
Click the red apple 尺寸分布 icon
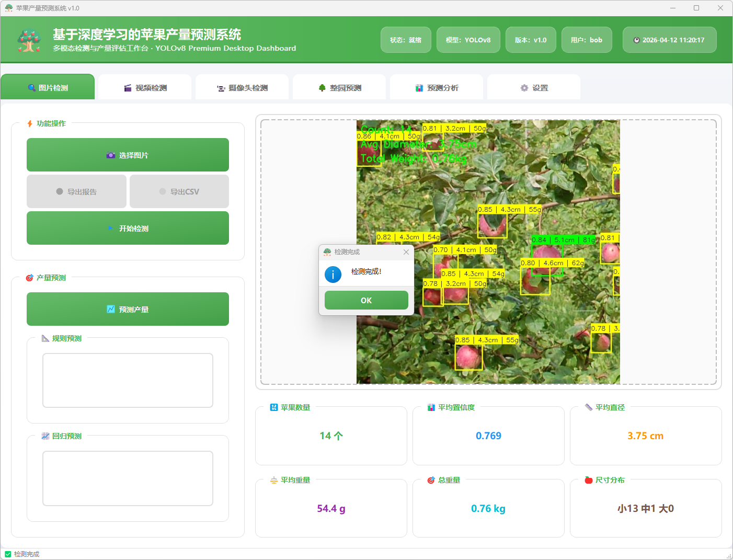point(588,480)
